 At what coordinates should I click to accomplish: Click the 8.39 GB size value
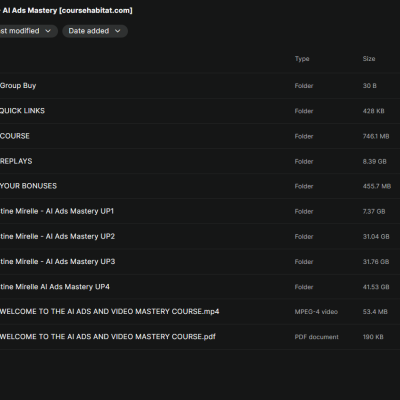375,162
